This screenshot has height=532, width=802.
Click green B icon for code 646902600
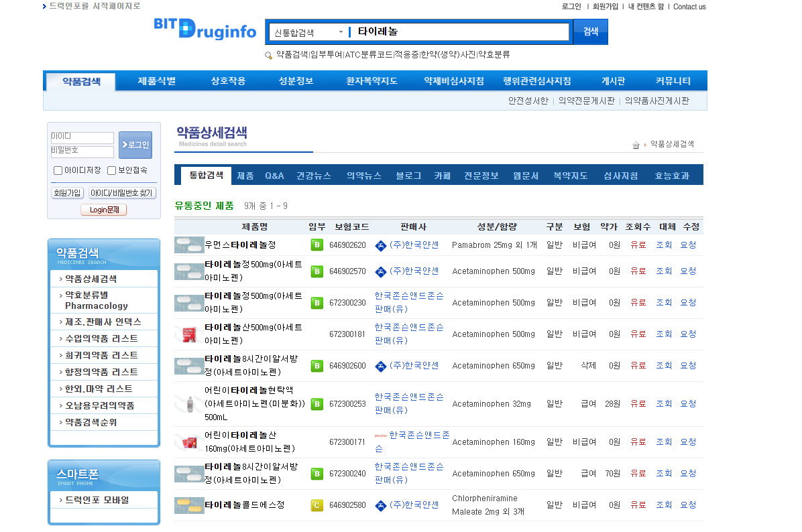[x=317, y=366]
